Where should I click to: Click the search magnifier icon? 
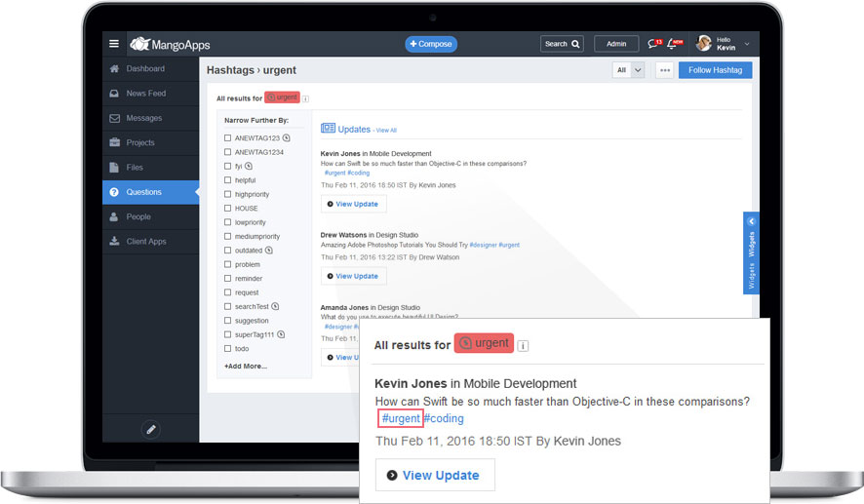tap(575, 44)
